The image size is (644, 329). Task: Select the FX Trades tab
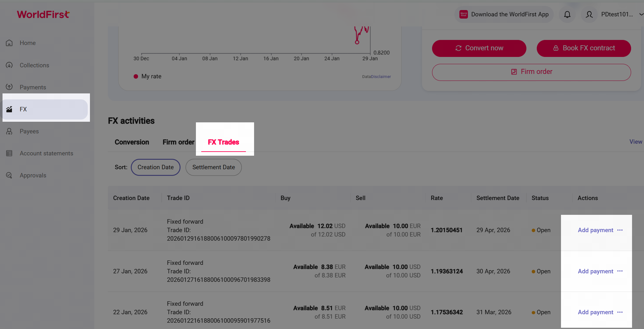223,142
